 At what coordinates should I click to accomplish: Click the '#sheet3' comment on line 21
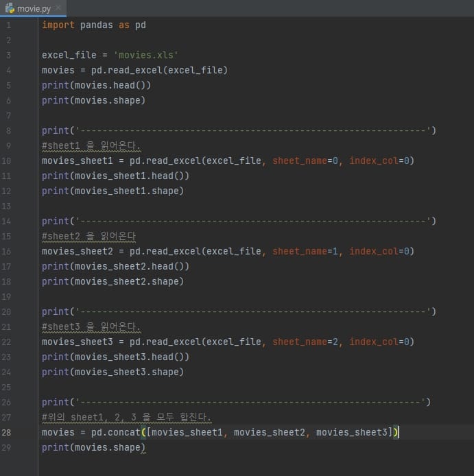(x=91, y=327)
